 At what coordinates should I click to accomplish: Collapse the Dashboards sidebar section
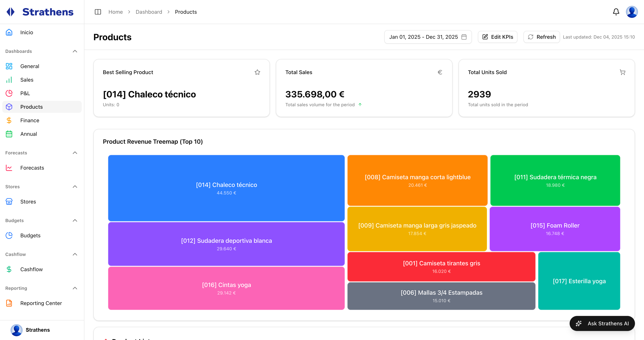(75, 51)
